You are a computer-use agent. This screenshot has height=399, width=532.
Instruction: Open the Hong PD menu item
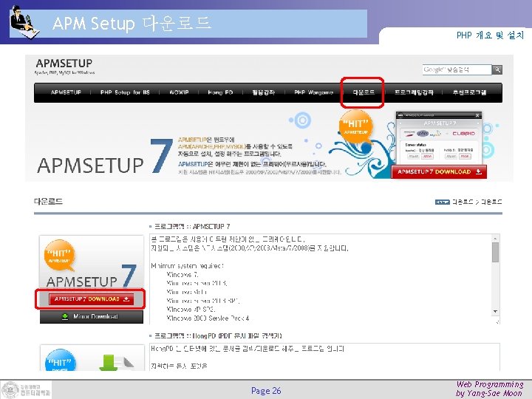220,92
